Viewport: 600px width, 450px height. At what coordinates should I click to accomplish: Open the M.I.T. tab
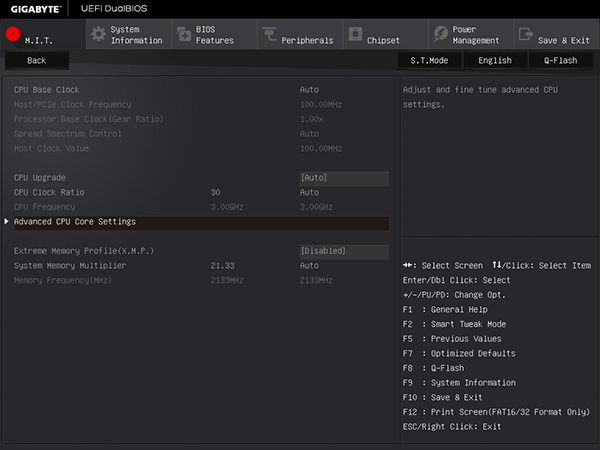43,34
